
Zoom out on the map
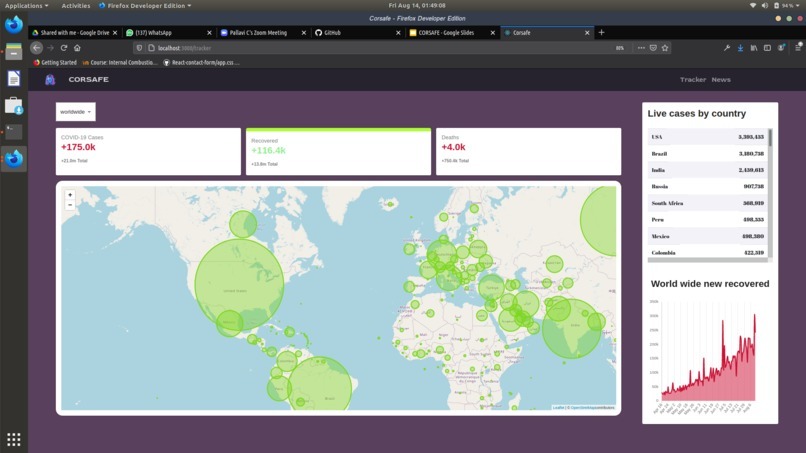(70, 205)
